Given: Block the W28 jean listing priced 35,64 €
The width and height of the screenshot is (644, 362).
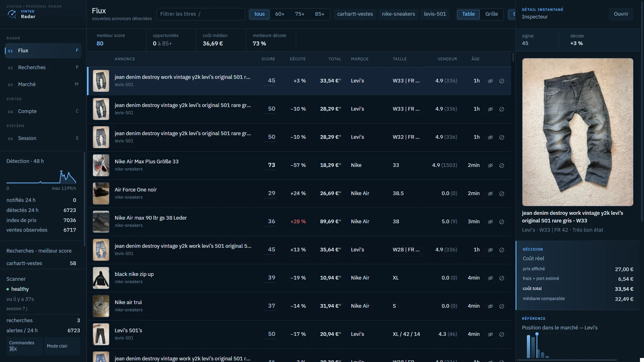Looking at the screenshot, I should [502, 250].
